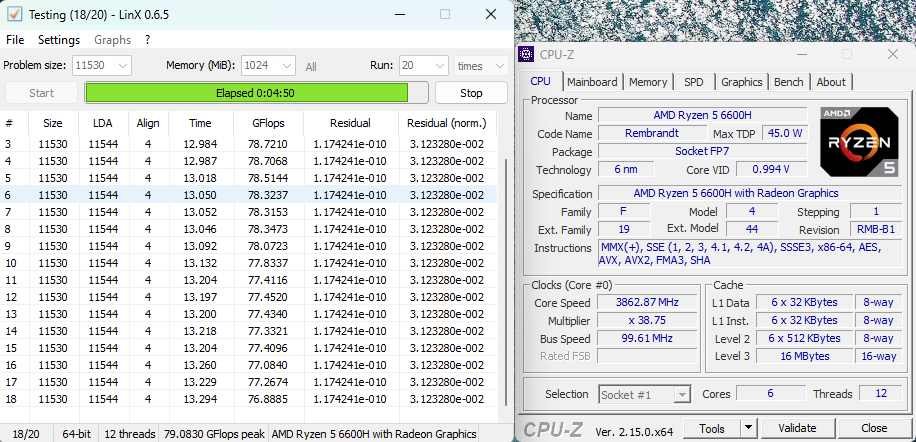Screen dimensions: 916x442
Task: Open the Settings menu in LinX
Action: (59, 40)
